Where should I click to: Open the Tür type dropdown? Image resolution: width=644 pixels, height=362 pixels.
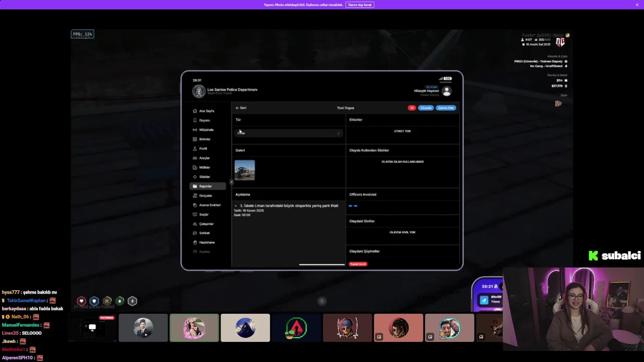tap(289, 133)
